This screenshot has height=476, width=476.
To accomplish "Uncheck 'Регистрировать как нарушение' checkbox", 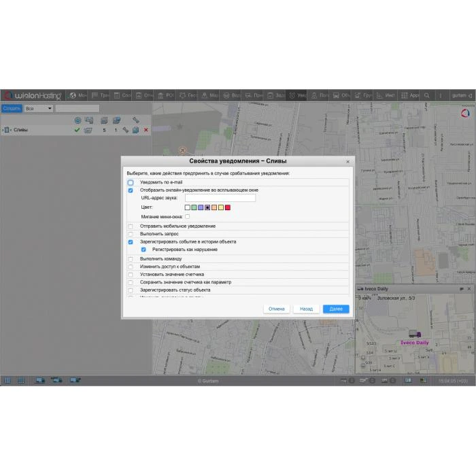I will point(143,250).
